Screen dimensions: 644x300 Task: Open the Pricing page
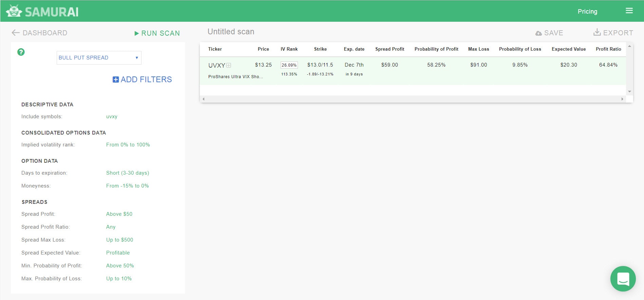tap(587, 11)
